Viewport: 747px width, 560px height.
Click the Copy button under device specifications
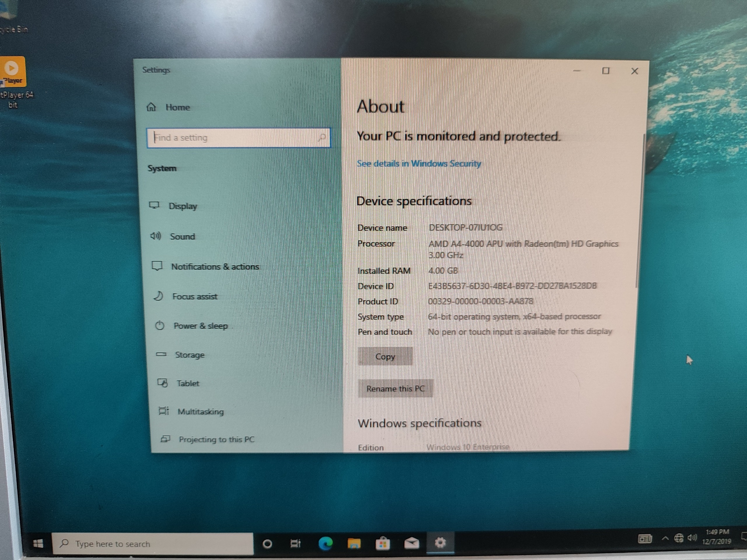(x=385, y=356)
